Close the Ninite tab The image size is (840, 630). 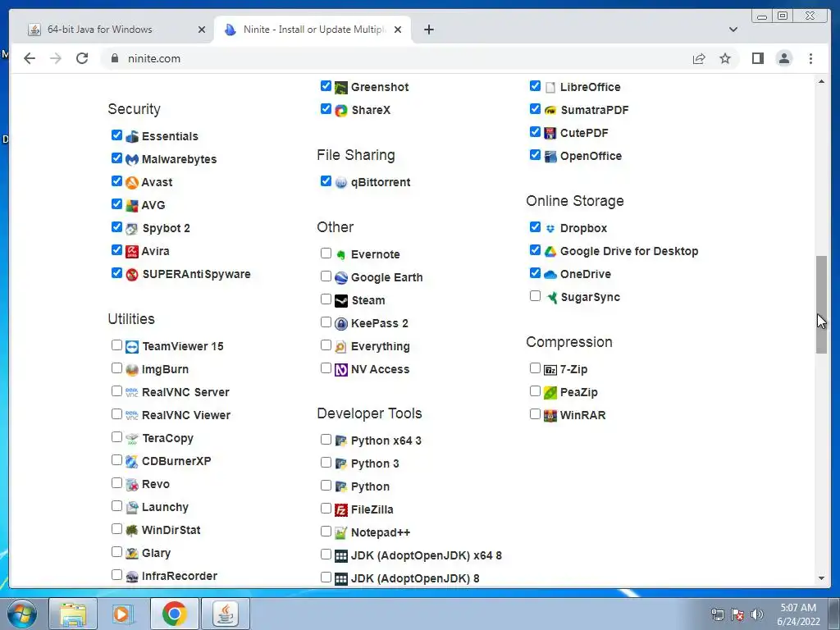point(398,30)
